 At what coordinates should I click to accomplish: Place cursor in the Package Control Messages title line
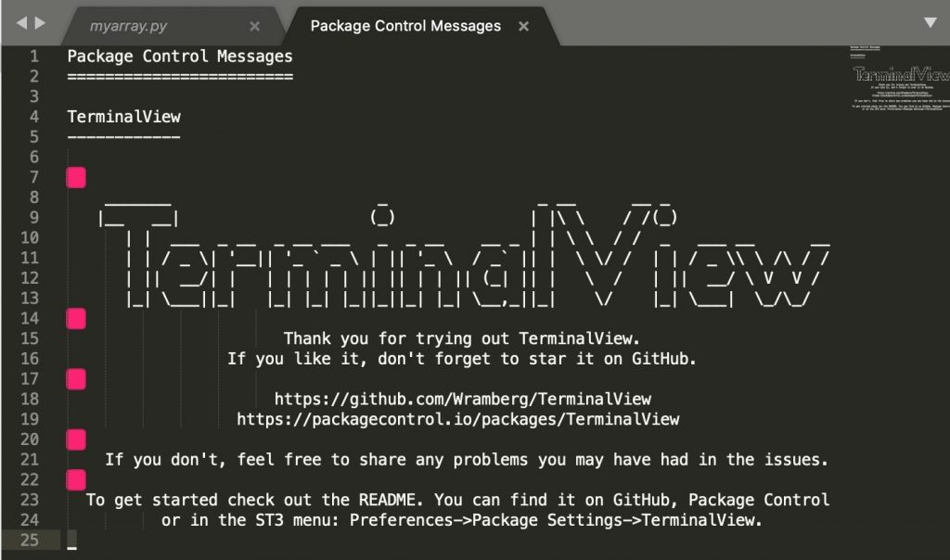[x=180, y=57]
